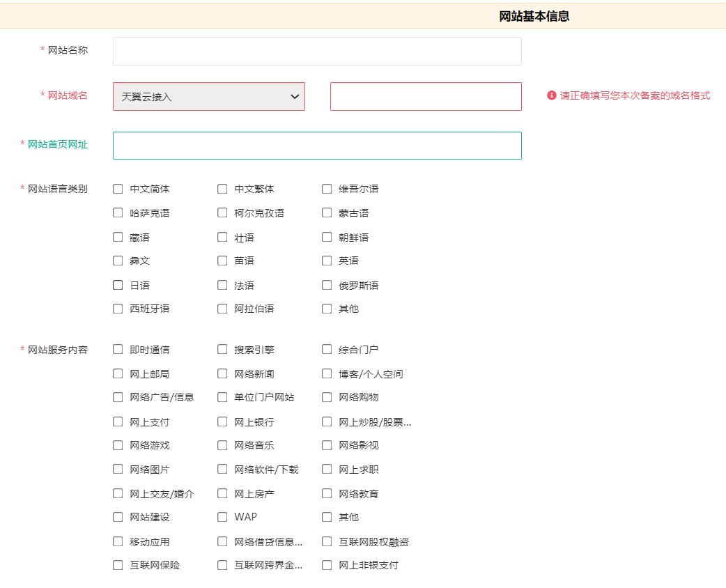Tick the 法语 checkbox
Viewport: 726px width, 588px height.
coord(222,285)
